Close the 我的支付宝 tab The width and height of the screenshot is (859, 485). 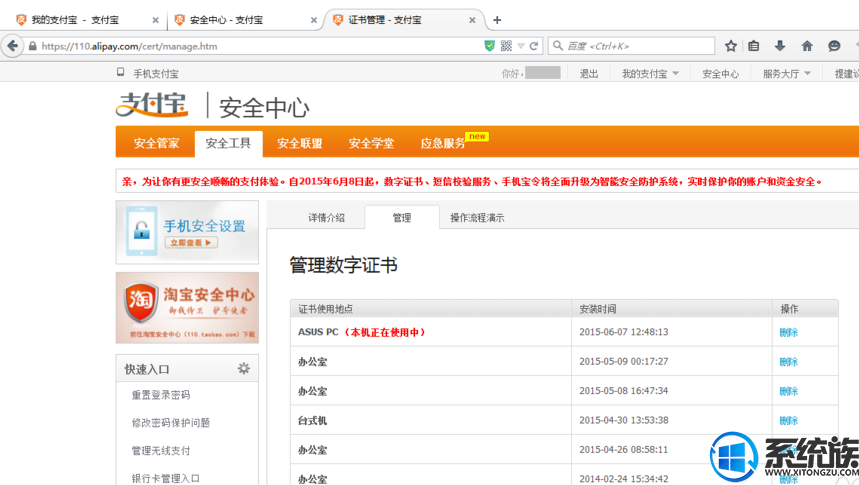tap(156, 20)
